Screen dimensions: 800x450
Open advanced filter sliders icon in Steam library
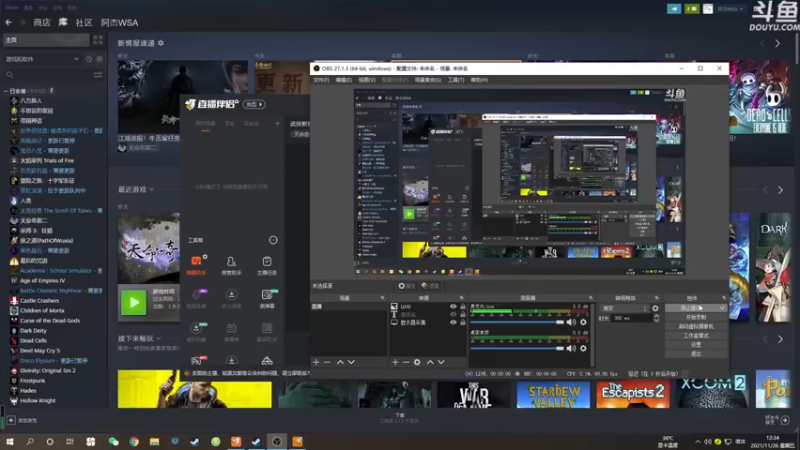coord(98,75)
